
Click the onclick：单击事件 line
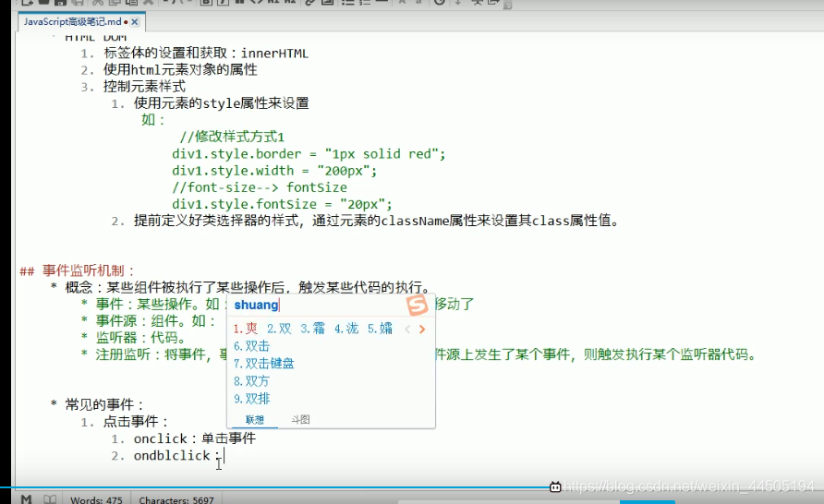(194, 438)
